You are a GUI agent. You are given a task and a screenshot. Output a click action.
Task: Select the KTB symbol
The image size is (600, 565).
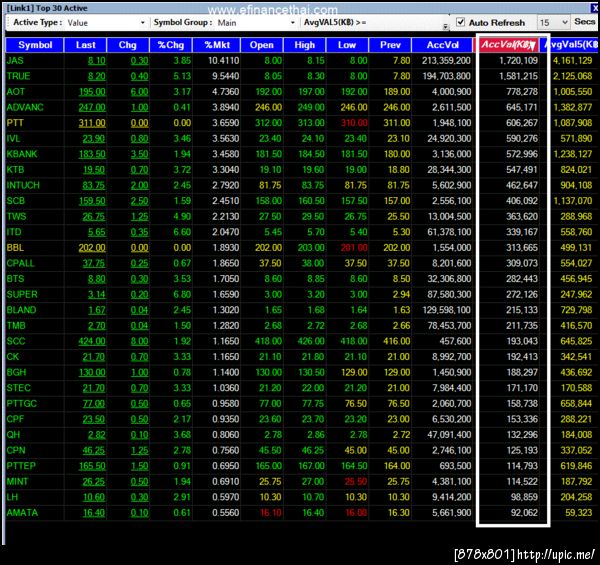point(15,170)
